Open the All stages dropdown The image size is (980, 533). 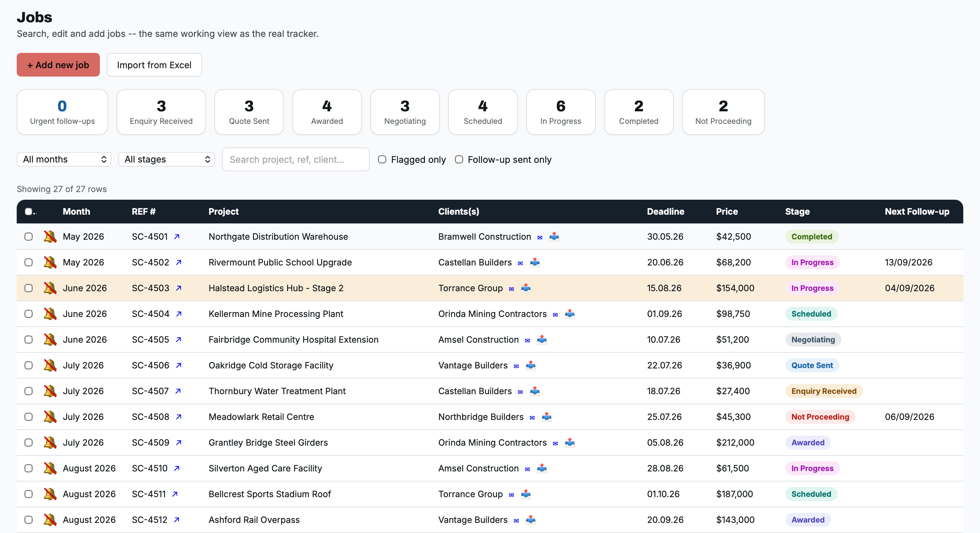point(167,159)
